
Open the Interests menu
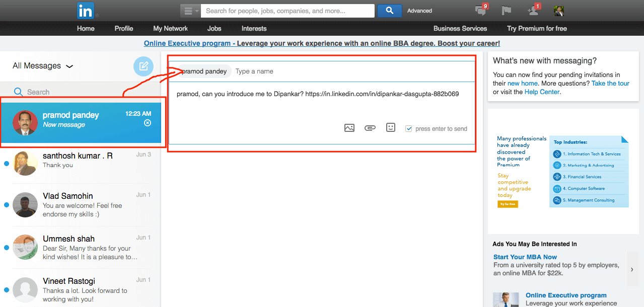click(x=254, y=28)
